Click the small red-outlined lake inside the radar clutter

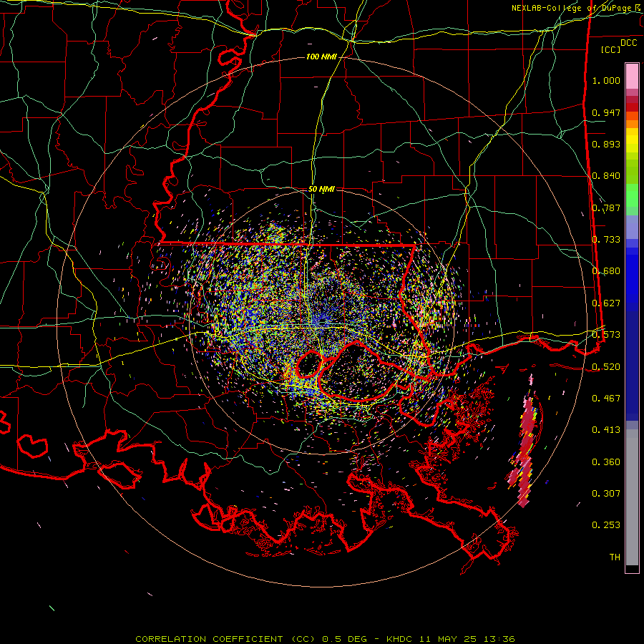(x=309, y=364)
